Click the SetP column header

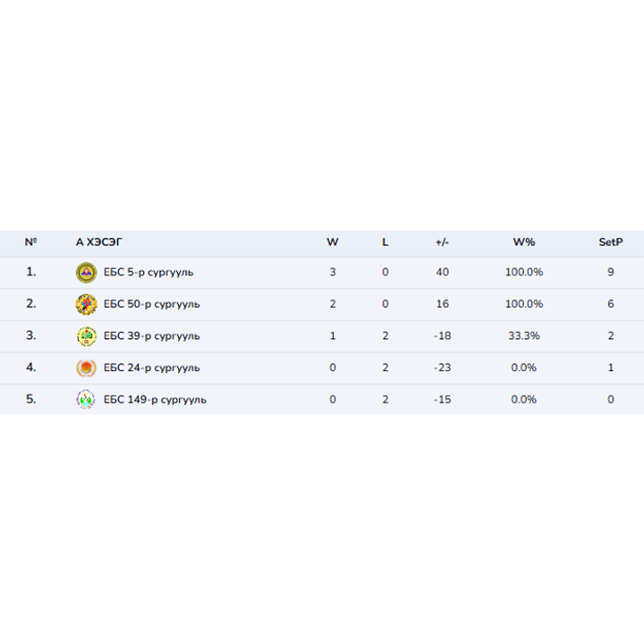click(611, 242)
